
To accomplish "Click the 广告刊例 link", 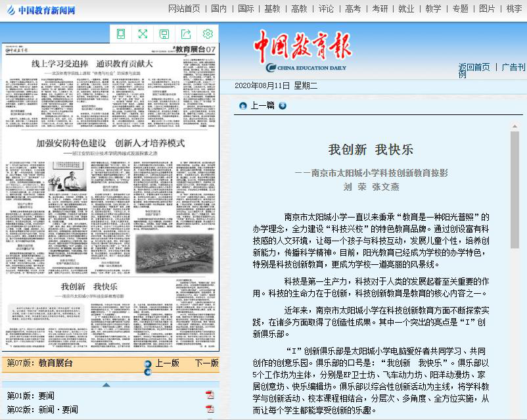I will [513, 67].
